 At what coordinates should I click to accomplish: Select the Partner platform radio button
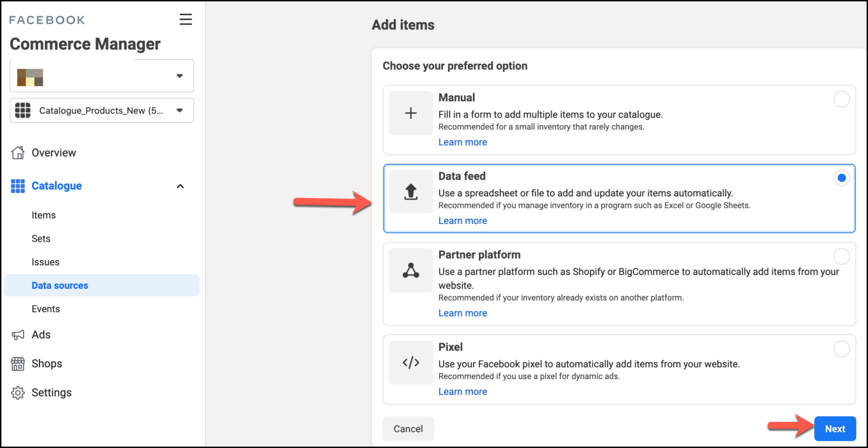[x=841, y=256]
